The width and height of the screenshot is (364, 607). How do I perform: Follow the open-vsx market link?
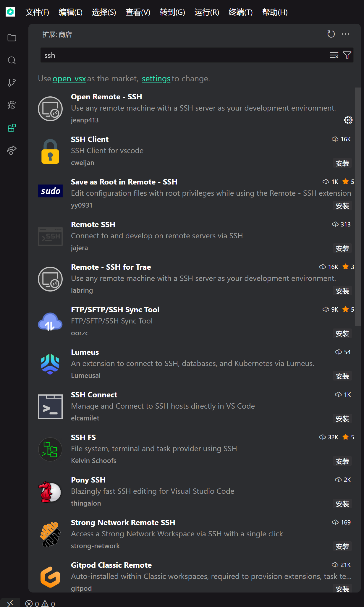(x=69, y=79)
